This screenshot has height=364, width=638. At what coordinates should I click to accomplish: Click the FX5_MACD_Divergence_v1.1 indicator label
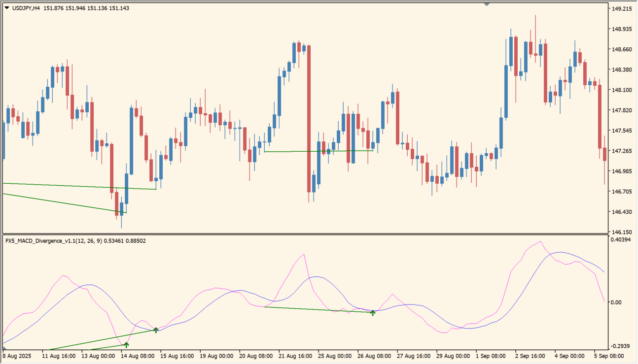coord(54,241)
